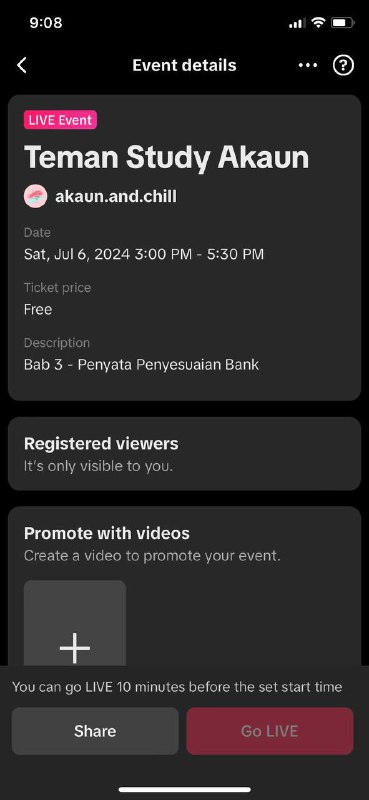Tap the battery status icon
This screenshot has width=369, height=800.
[x=342, y=23]
